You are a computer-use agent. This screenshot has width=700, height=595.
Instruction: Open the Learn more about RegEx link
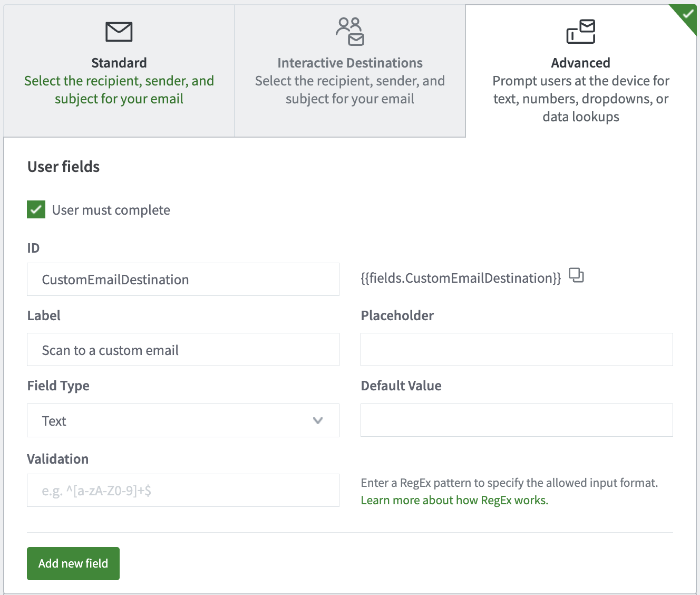point(454,500)
